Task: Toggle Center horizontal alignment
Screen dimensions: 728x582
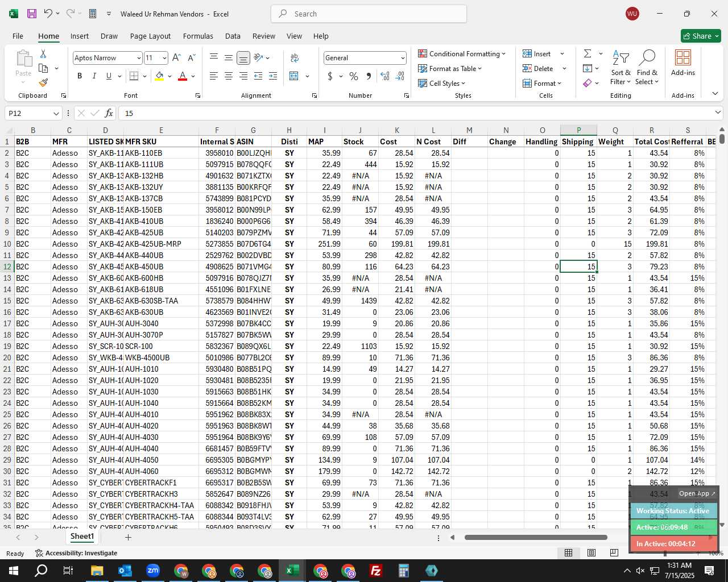Action: [x=229, y=76]
